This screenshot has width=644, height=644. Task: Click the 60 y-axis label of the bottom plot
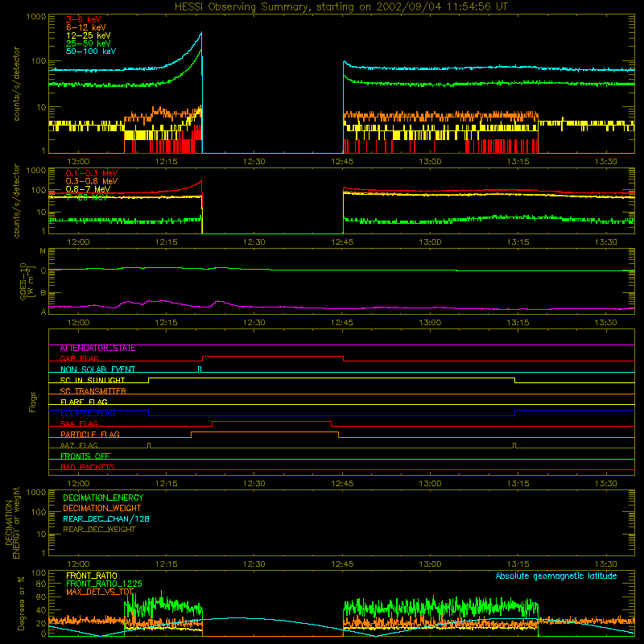tap(41, 597)
